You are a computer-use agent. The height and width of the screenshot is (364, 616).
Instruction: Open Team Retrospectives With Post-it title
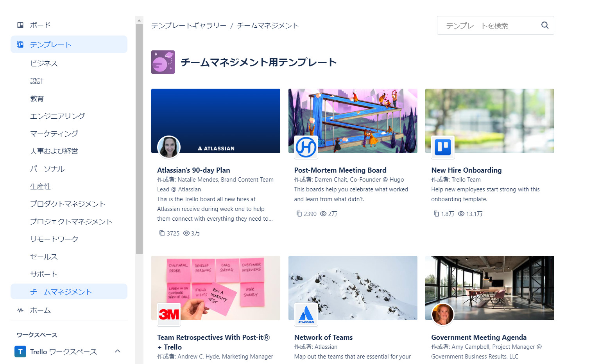[213, 342]
